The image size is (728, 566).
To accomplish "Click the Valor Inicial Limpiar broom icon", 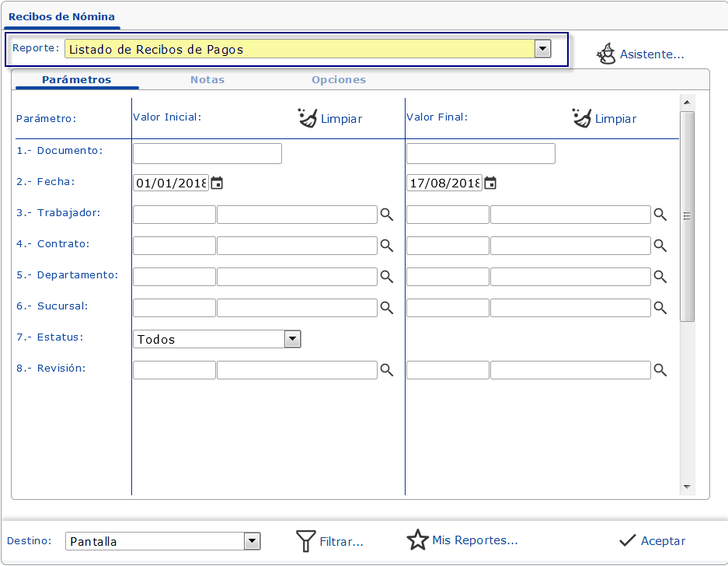I will pyautogui.click(x=308, y=118).
